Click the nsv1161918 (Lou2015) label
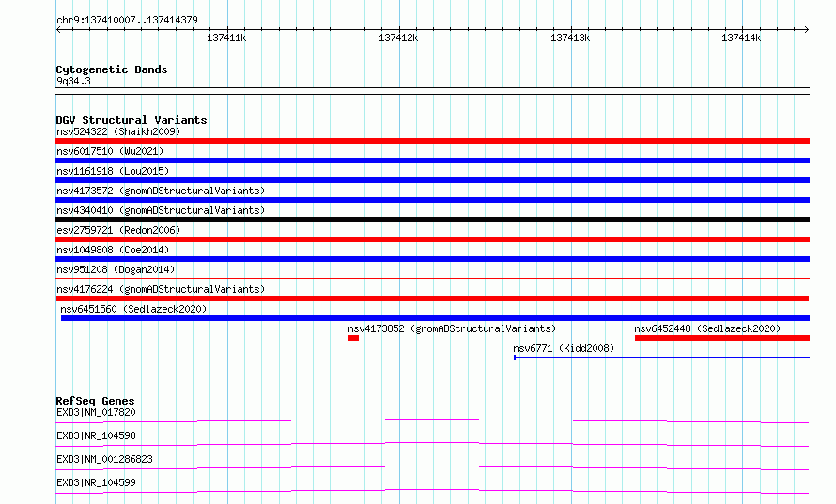 (x=113, y=171)
